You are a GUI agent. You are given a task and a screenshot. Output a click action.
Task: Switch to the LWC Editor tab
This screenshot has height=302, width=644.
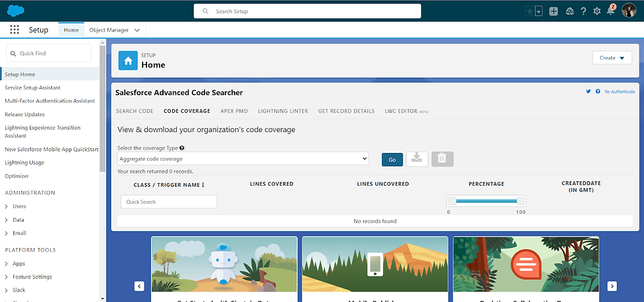[x=407, y=111]
